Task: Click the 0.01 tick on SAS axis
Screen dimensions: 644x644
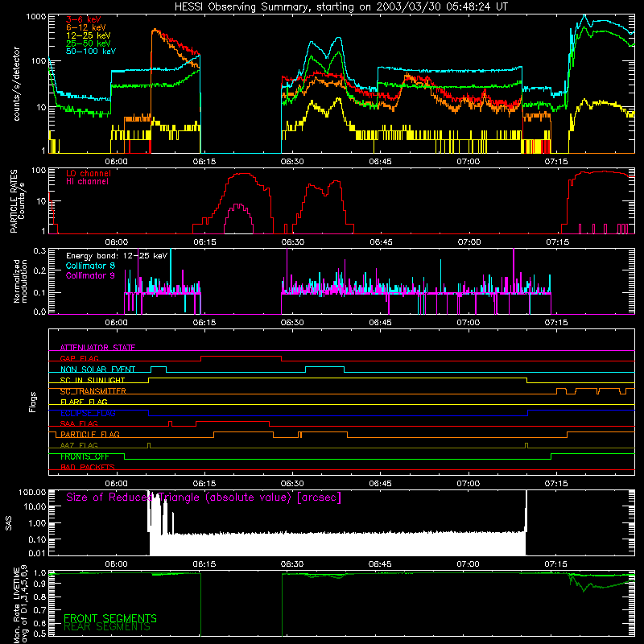Action: click(x=37, y=553)
